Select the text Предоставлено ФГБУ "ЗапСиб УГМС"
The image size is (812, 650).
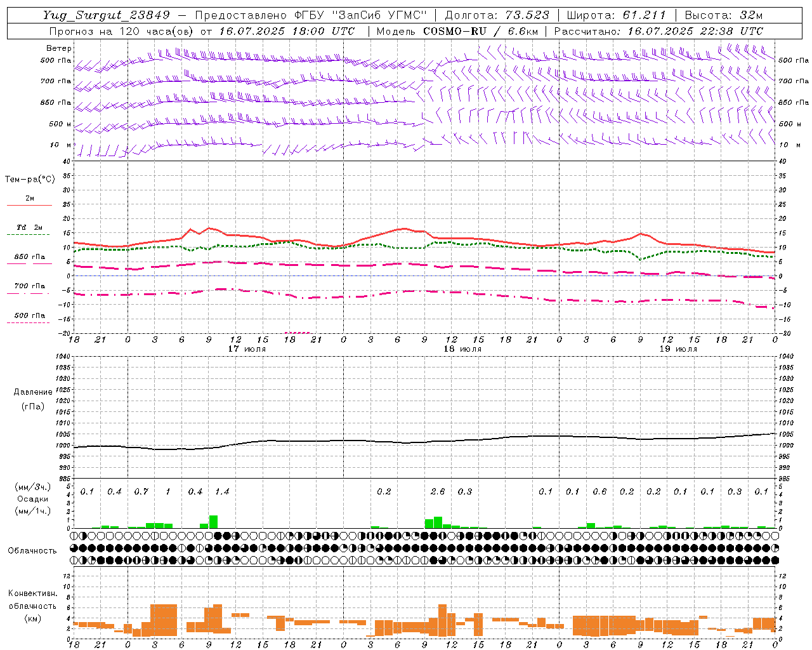coord(311,15)
